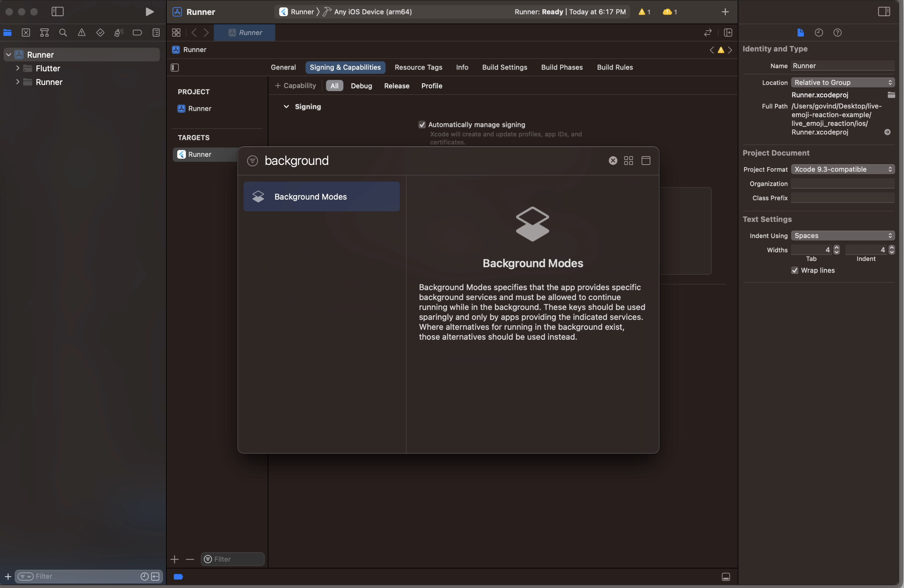The image size is (904, 588).
Task: Click the + Capability button
Action: coord(295,86)
